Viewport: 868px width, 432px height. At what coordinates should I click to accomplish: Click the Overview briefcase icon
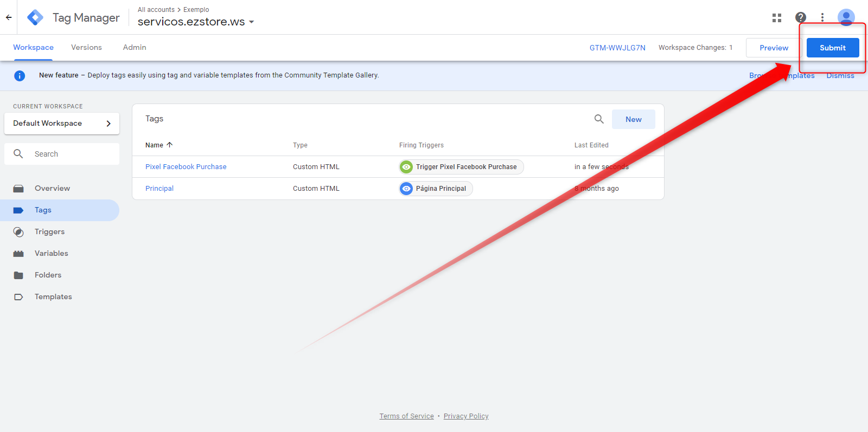click(x=18, y=189)
